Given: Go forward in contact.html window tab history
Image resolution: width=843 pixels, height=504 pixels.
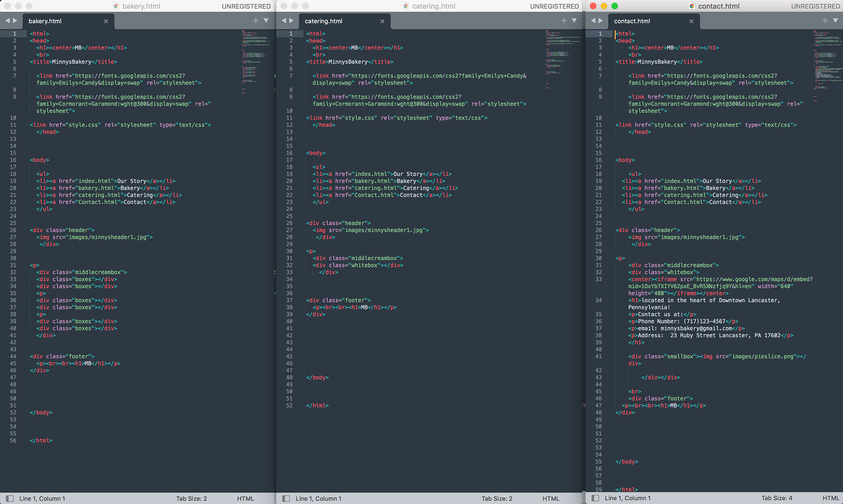Looking at the screenshot, I should [x=601, y=21].
